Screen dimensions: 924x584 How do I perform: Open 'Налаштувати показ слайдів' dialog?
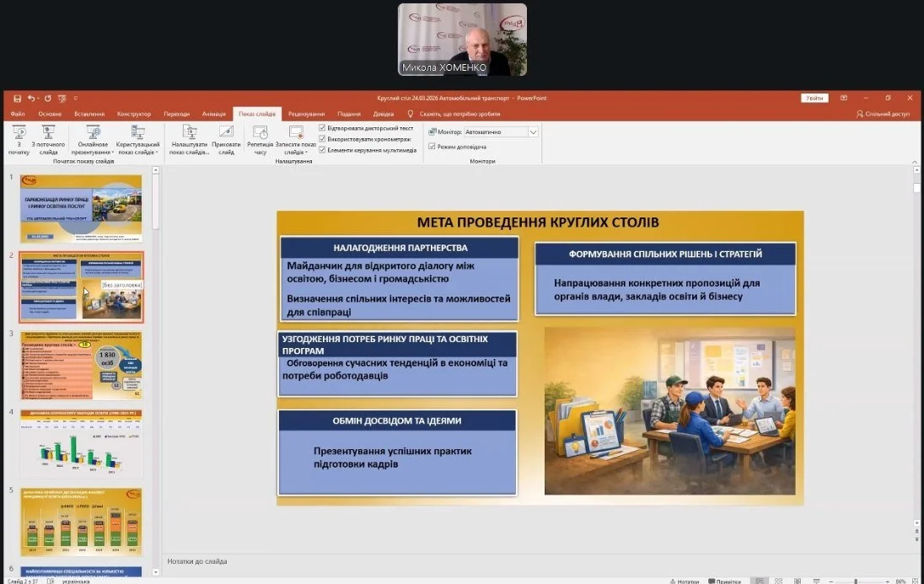click(x=189, y=140)
